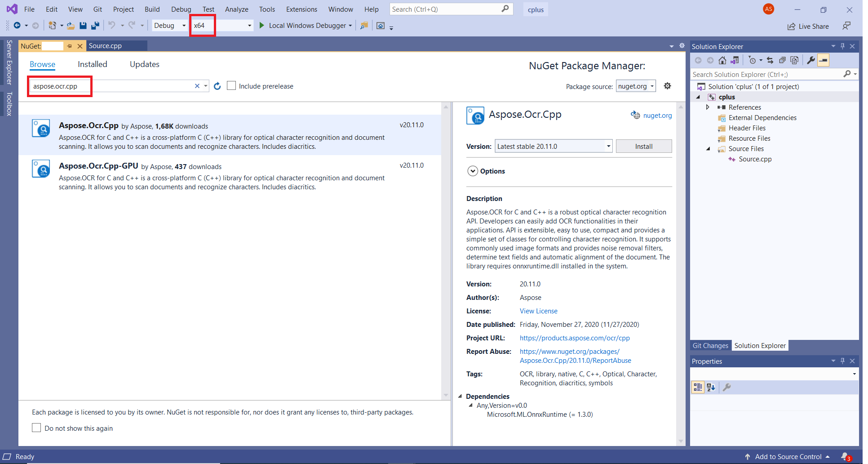
Task: Switch to the Installed tab
Action: (x=93, y=64)
